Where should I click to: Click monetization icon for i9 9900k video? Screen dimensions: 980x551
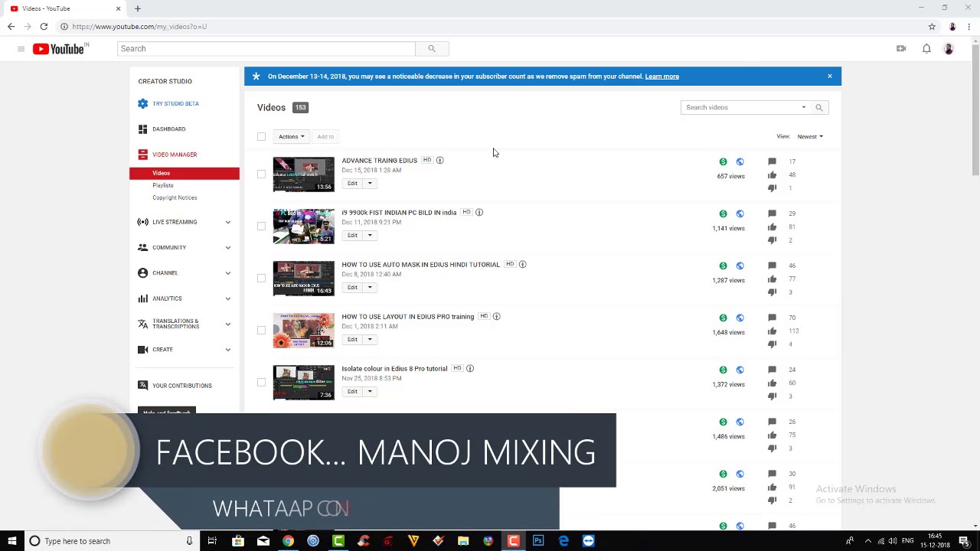click(x=723, y=214)
